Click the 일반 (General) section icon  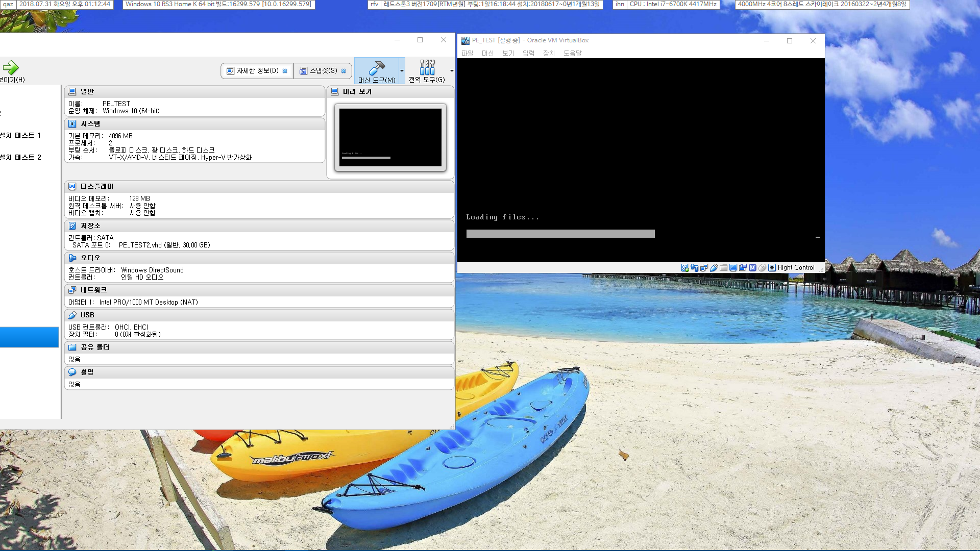pos(72,91)
